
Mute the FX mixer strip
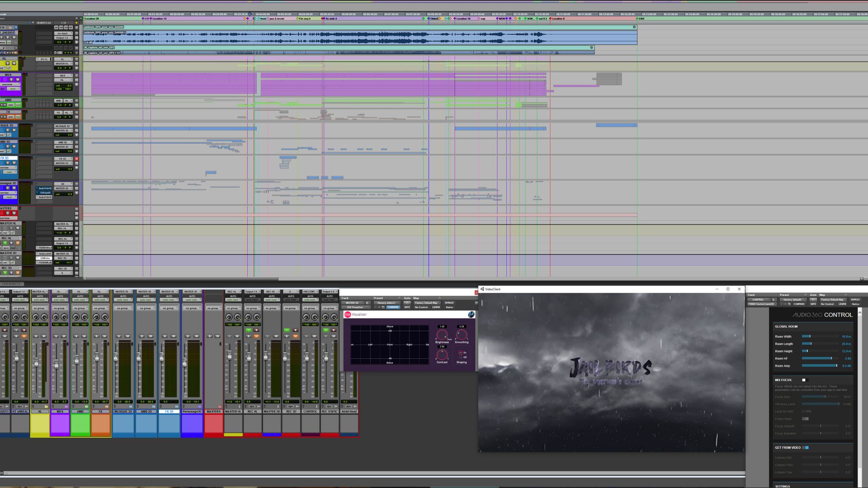[104, 336]
